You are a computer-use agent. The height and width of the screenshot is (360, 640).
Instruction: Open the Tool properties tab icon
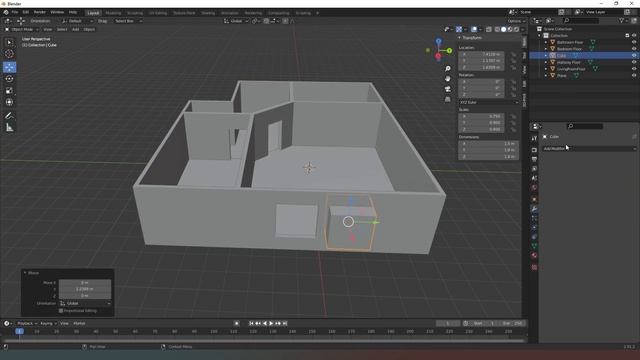(x=534, y=138)
